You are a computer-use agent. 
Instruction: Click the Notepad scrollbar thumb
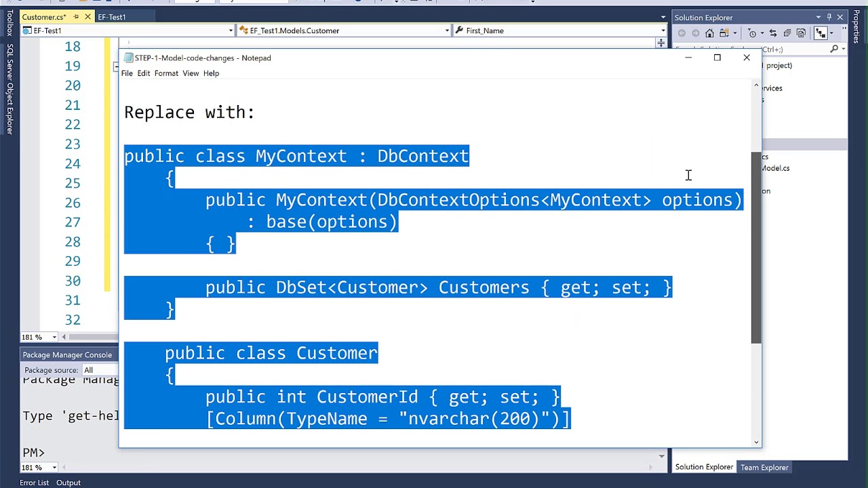[756, 247]
